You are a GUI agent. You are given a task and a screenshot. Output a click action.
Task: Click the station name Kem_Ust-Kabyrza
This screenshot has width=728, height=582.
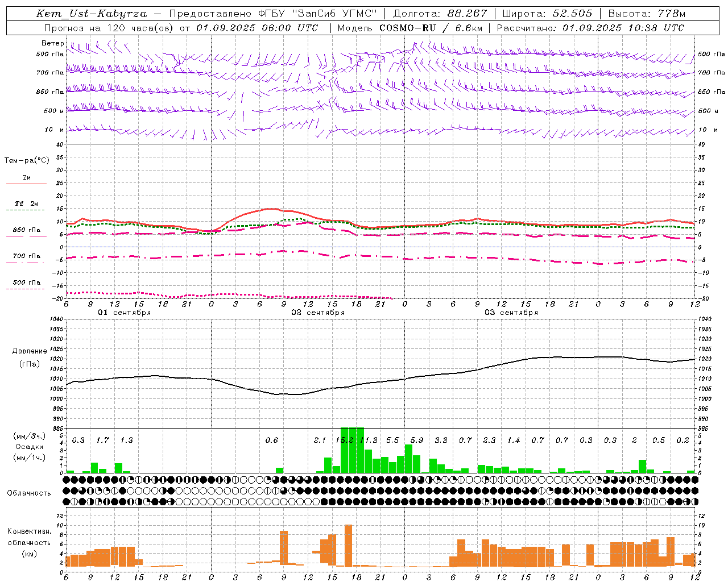click(92, 14)
